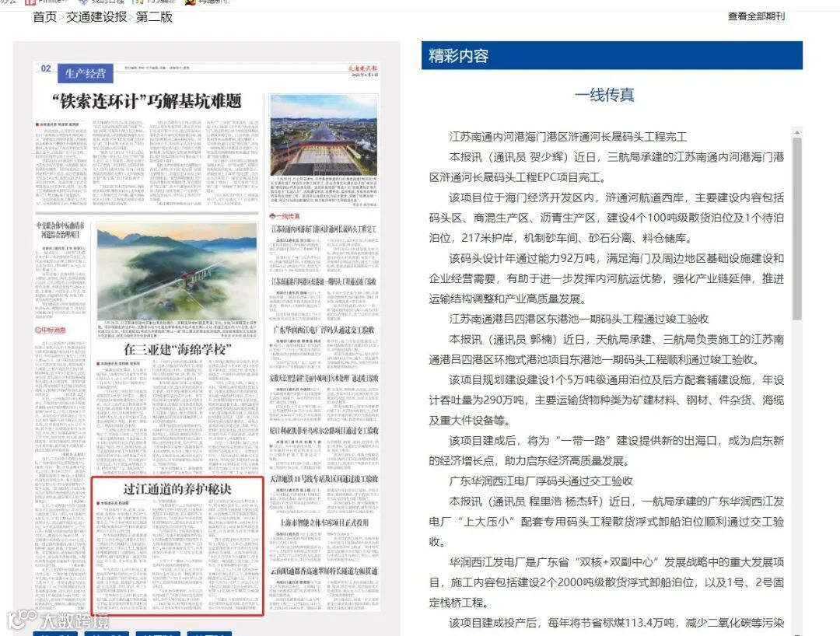Open newspaper headline 江苏南通港吕四港区东港池一期码头工程通过竣工验收
This screenshot has height=636, width=840.
(x=324, y=281)
